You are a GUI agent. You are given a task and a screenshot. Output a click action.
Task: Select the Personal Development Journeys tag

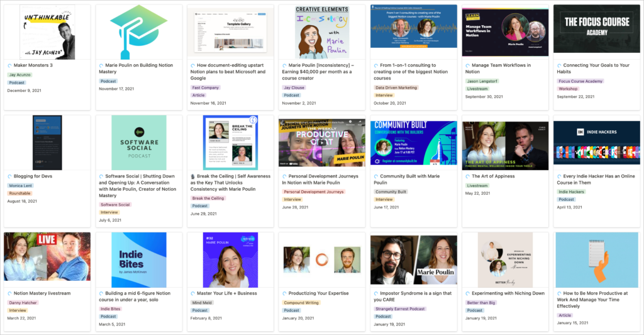point(313,192)
